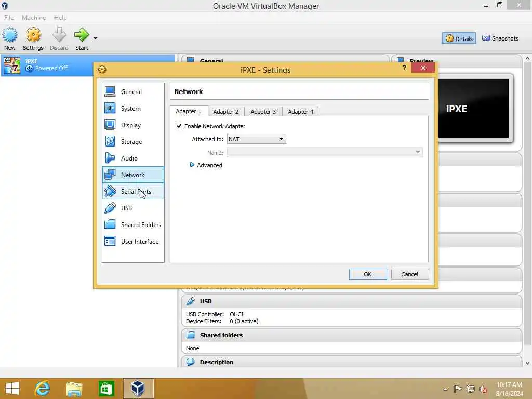Select the Network settings category

pyautogui.click(x=133, y=175)
